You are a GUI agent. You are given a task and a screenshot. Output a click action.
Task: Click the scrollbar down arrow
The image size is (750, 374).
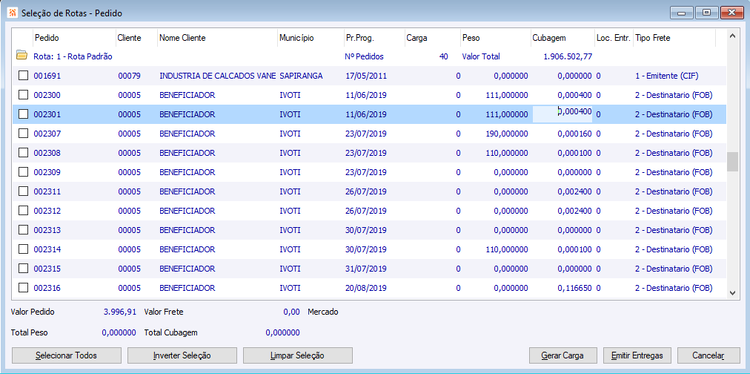(732, 292)
